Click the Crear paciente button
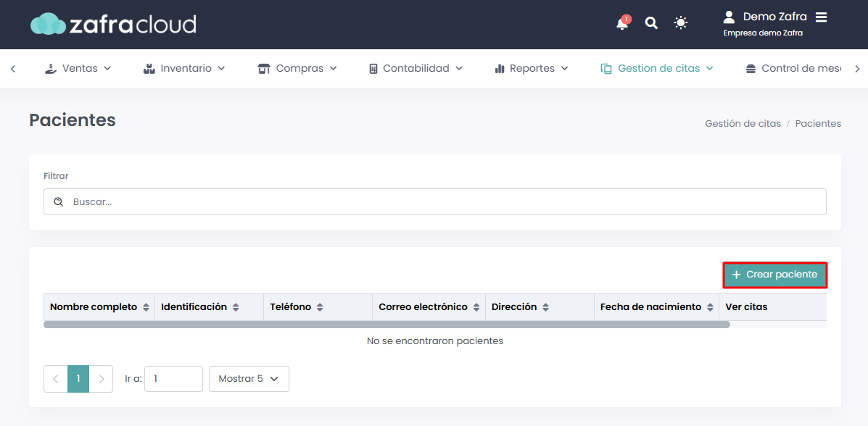868x426 pixels. (x=775, y=275)
